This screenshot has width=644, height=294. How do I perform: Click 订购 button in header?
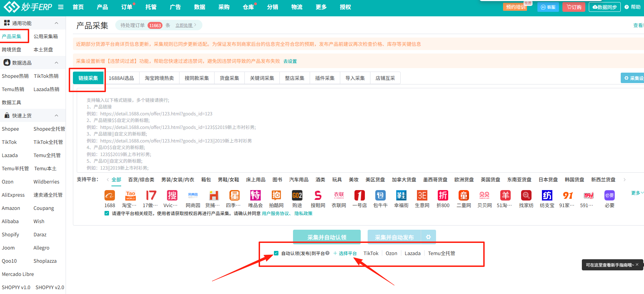[x=574, y=7]
